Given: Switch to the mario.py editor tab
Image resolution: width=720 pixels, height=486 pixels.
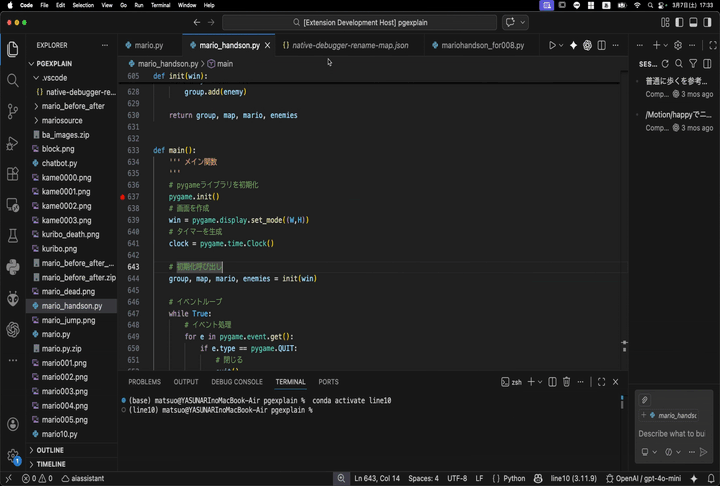Looking at the screenshot, I should click(148, 45).
